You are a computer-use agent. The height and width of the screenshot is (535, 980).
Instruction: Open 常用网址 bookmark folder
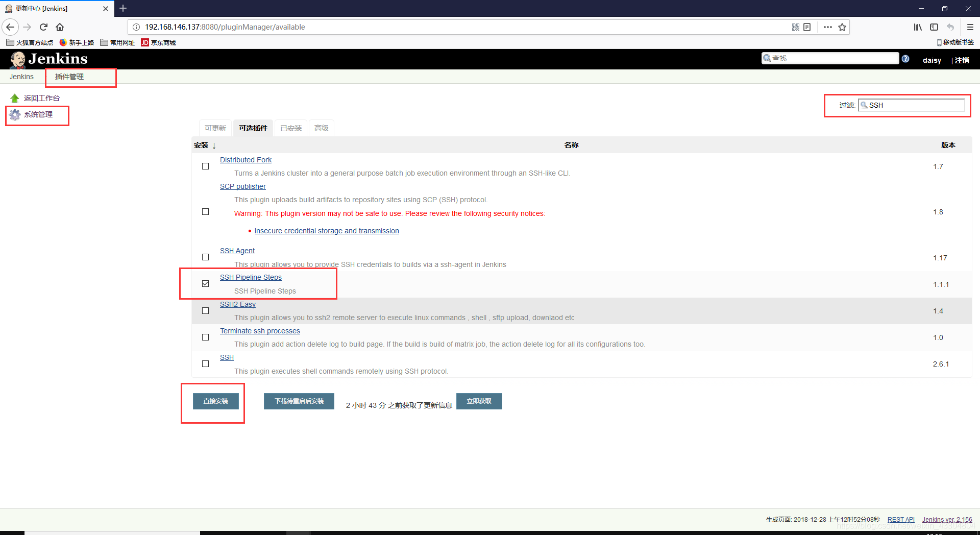click(117, 42)
